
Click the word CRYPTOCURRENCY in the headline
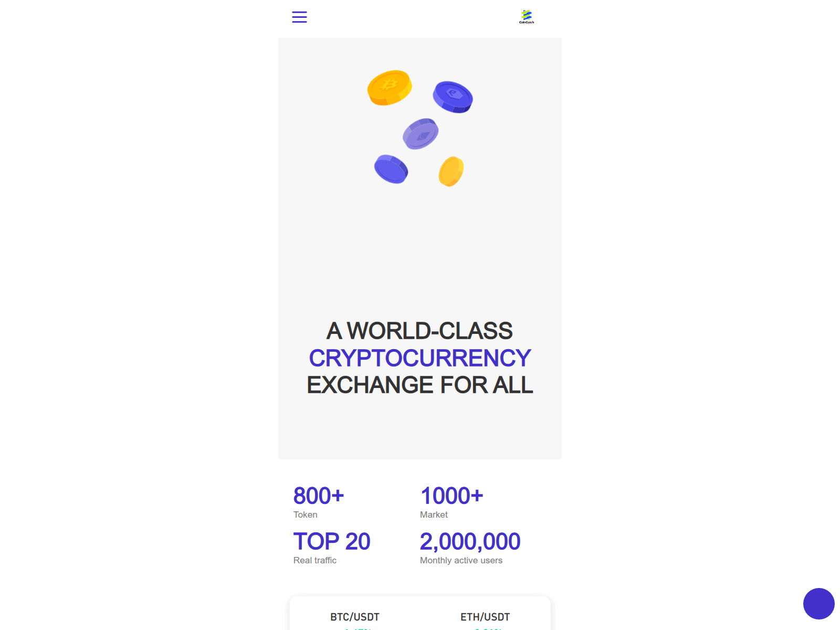click(x=419, y=358)
